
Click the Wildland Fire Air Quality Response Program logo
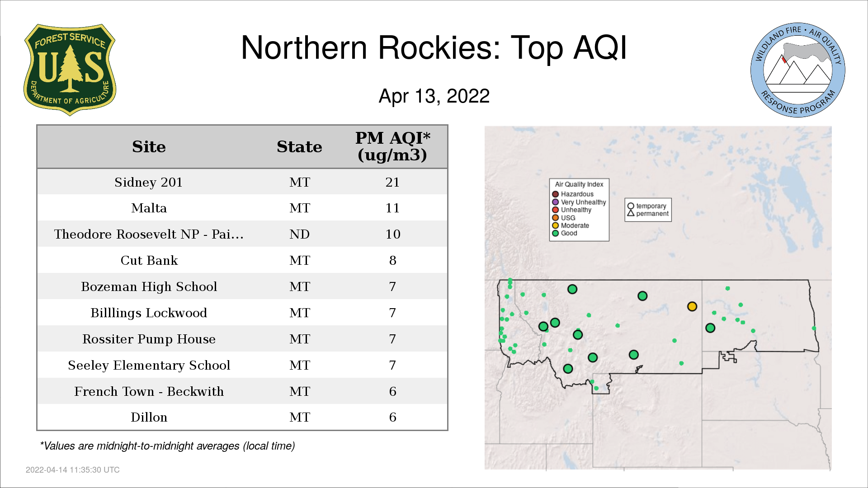point(798,70)
